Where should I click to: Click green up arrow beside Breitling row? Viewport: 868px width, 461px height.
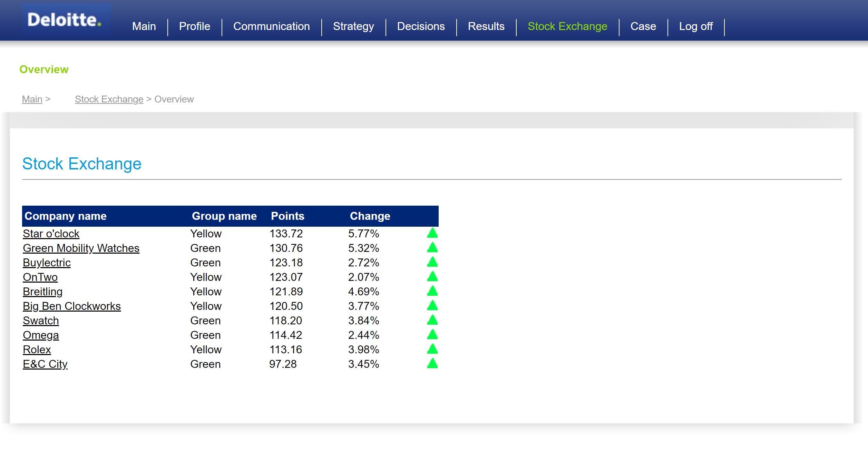[432, 292]
